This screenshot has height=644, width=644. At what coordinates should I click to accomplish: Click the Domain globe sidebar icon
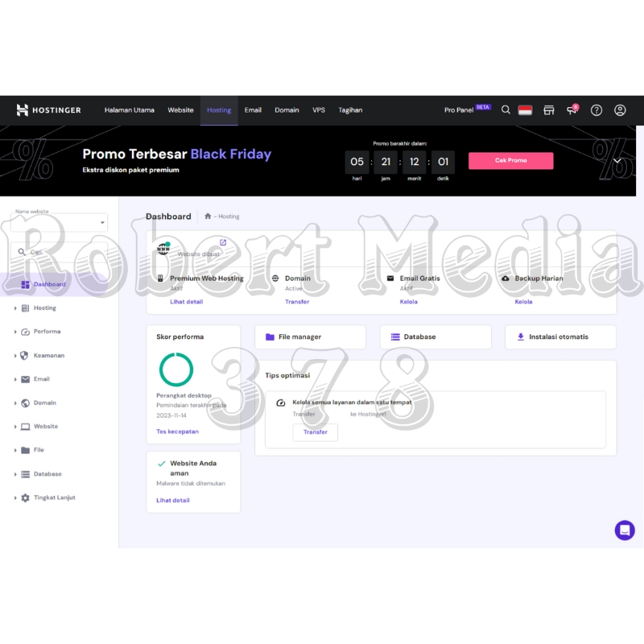25,403
